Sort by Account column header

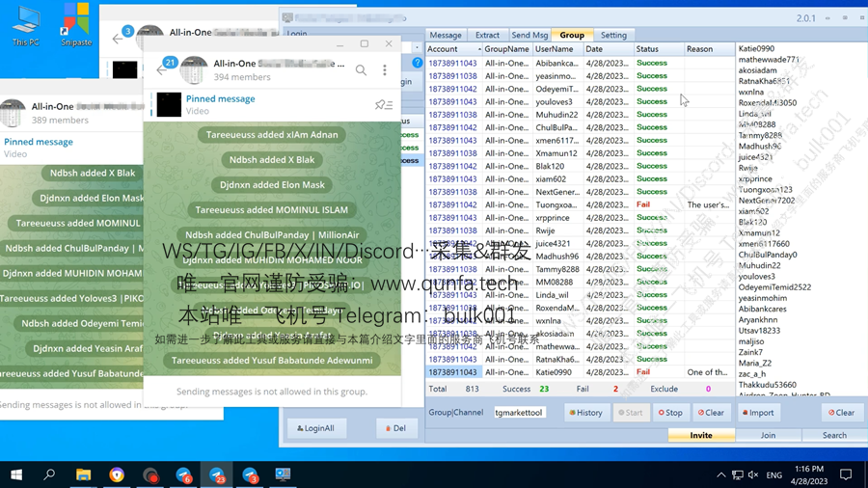click(x=454, y=48)
